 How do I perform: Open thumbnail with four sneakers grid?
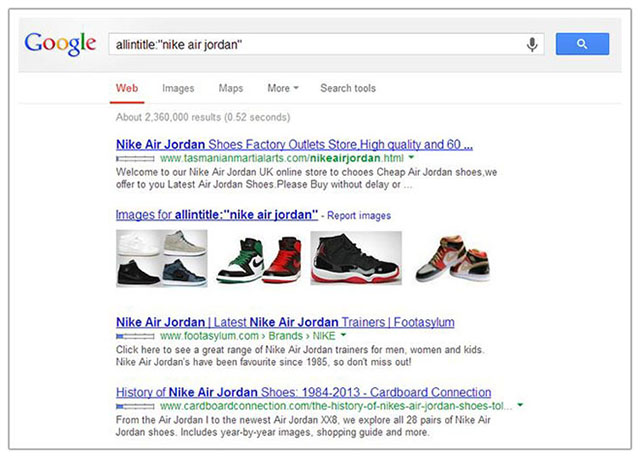click(162, 258)
